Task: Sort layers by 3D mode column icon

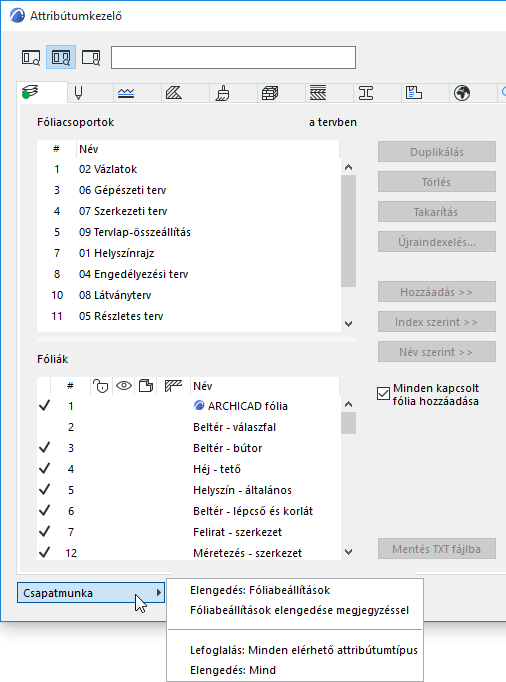Action: click(x=146, y=386)
